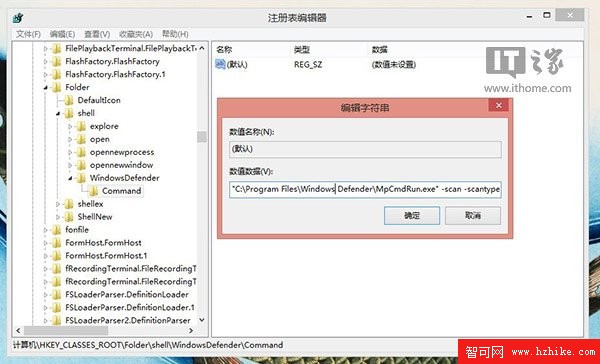Expand the fonfile key

(x=46, y=230)
